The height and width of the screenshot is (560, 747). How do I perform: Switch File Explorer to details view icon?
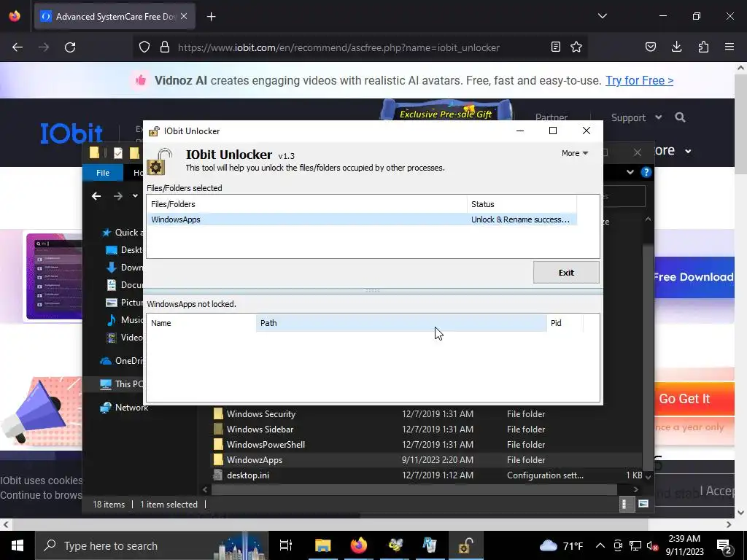(x=627, y=505)
